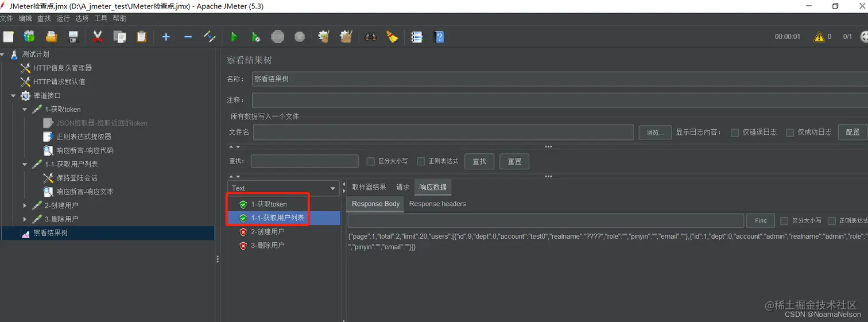The image size is (868, 322).
Task: Collapse the 1-1-获取用户列表 node
Action: click(x=25, y=164)
